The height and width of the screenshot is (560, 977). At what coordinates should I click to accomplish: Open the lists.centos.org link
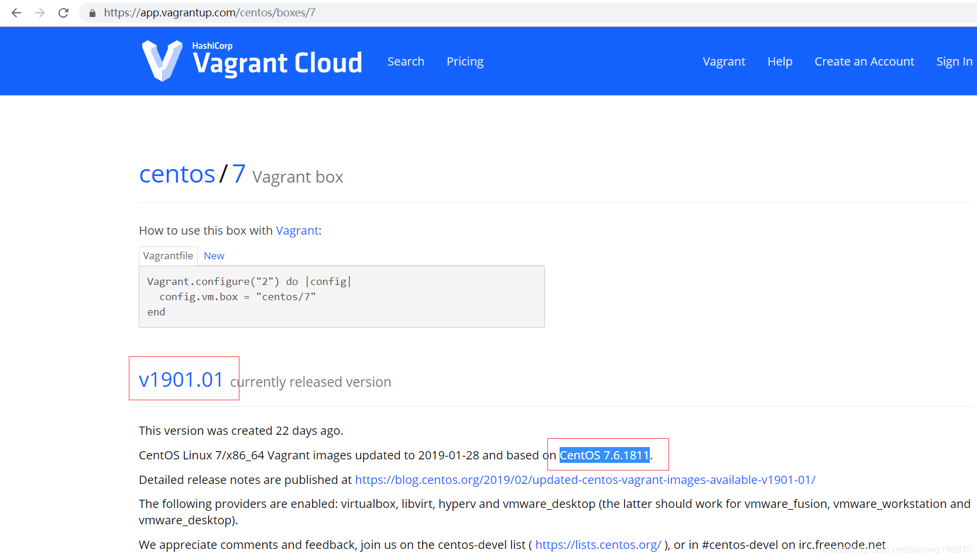[598, 545]
